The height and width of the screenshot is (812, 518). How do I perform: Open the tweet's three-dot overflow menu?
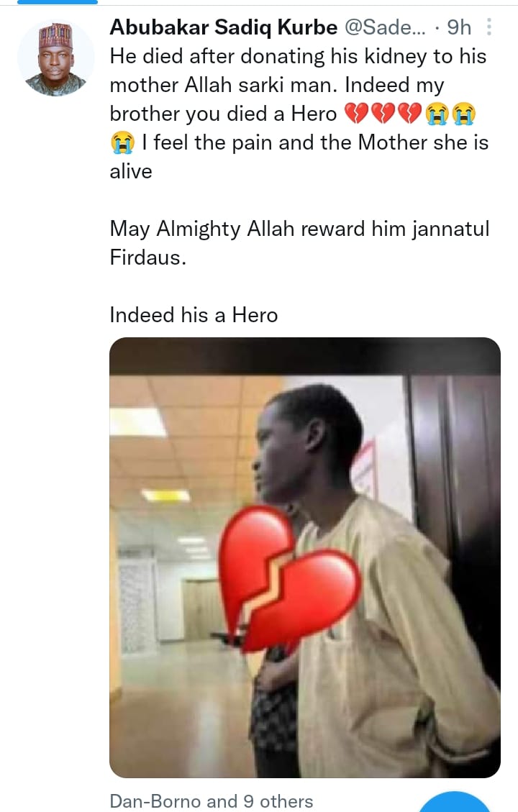[490, 27]
